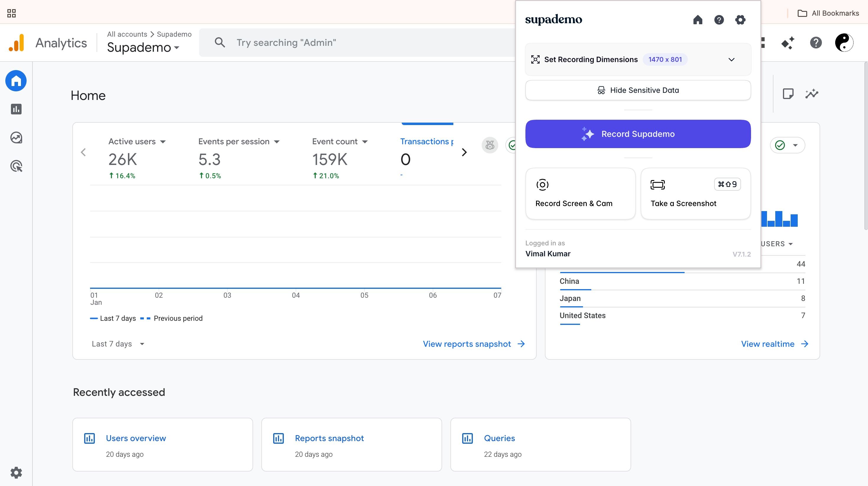This screenshot has height=486, width=868.
Task: Open the Active users metric dropdown
Action: (163, 142)
